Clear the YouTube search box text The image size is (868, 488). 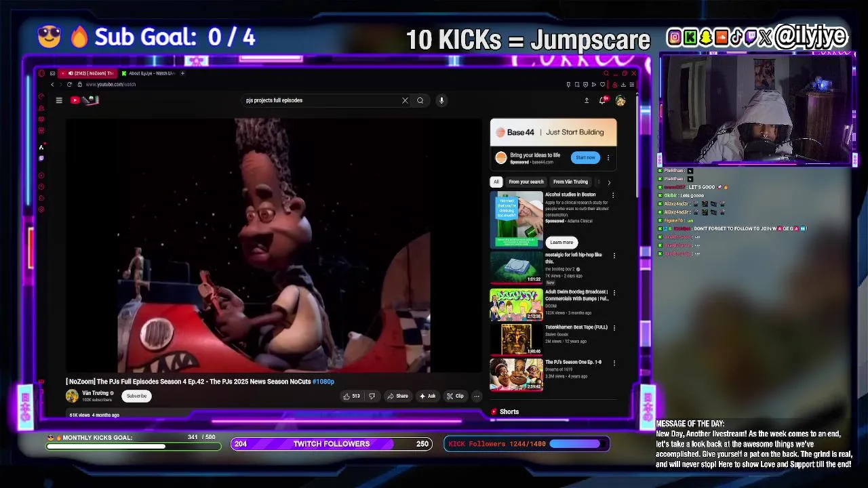pyautogui.click(x=405, y=100)
